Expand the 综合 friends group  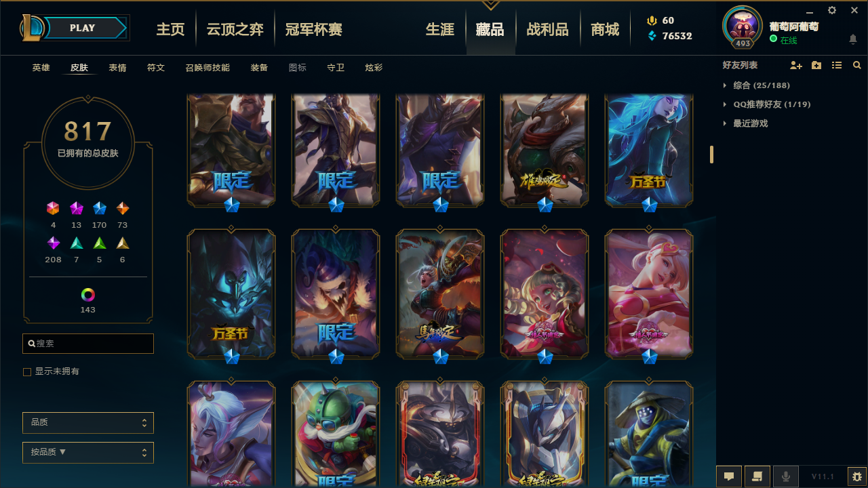[x=756, y=85]
